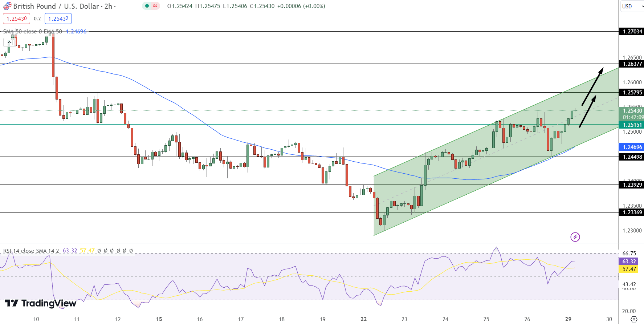
Task: Click the GBP/USD flag pair icon
Action: coord(7,6)
